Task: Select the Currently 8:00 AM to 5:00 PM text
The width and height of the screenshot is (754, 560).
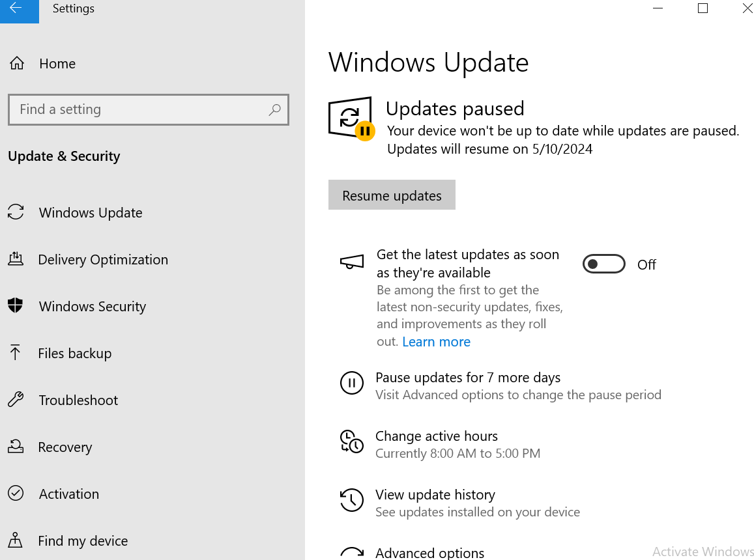Action: [457, 453]
